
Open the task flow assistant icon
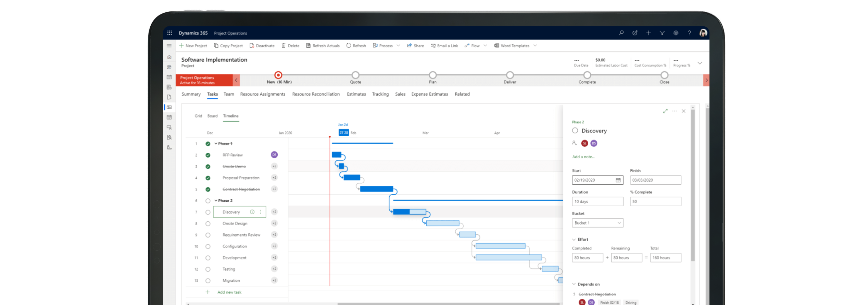(x=635, y=33)
